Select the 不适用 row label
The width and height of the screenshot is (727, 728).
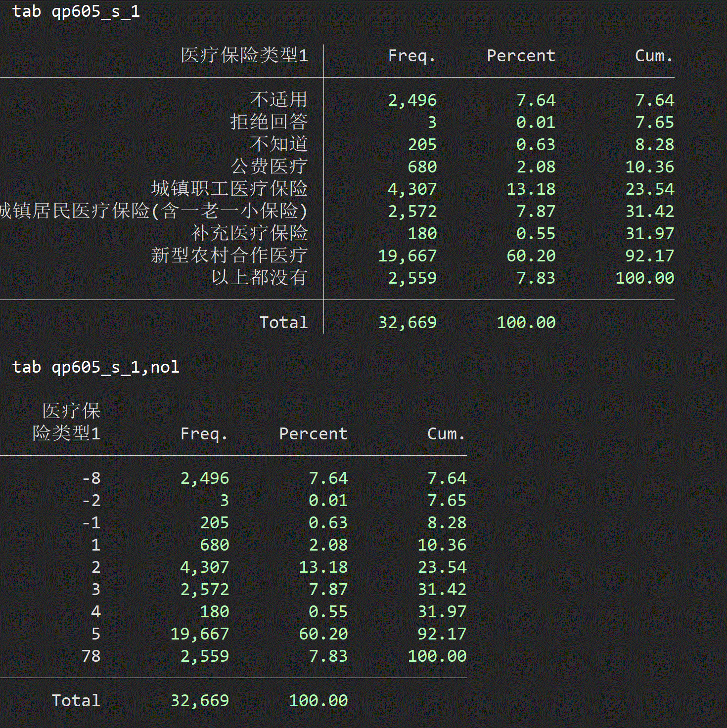coord(278,100)
